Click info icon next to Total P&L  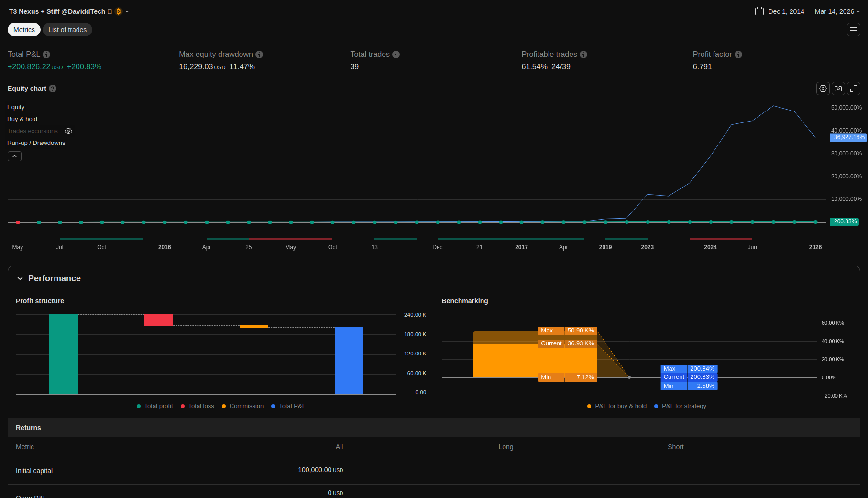coord(46,55)
